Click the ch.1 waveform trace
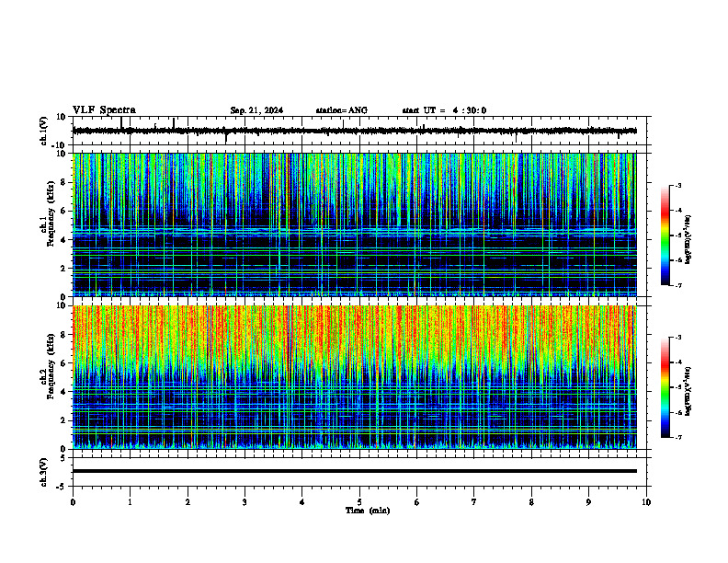728x563 pixels. click(355, 131)
